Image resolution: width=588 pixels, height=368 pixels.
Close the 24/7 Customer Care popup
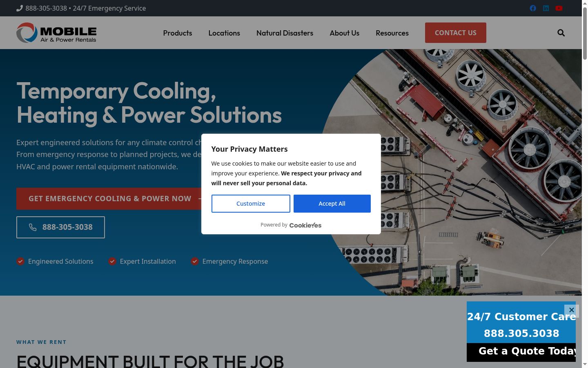point(572,310)
